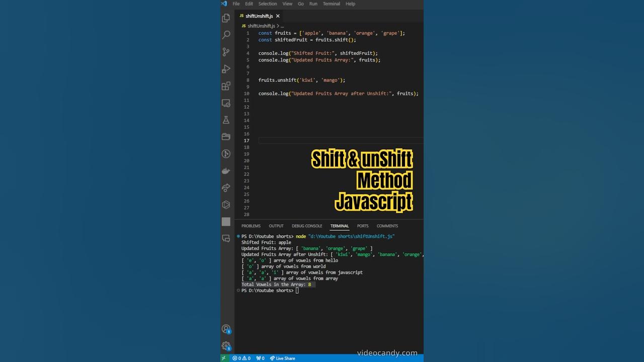This screenshot has height=362, width=644.
Task: Switch to the COMMENTS panel tab
Action: click(387, 226)
